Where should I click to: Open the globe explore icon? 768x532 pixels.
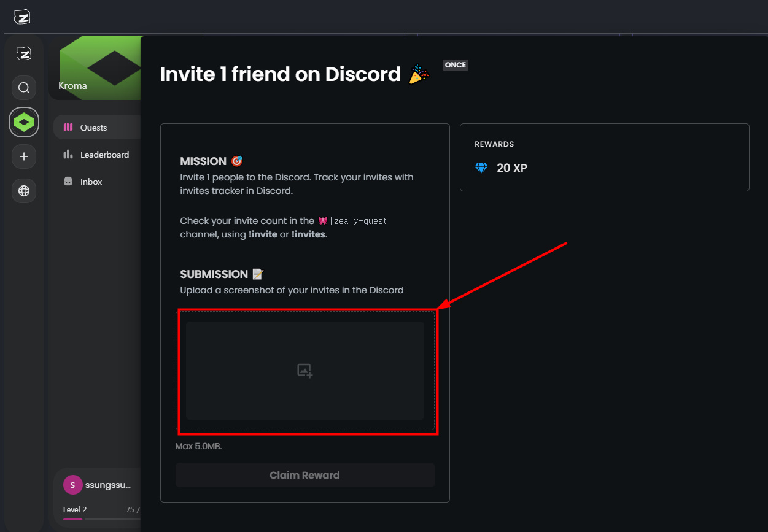pyautogui.click(x=24, y=191)
